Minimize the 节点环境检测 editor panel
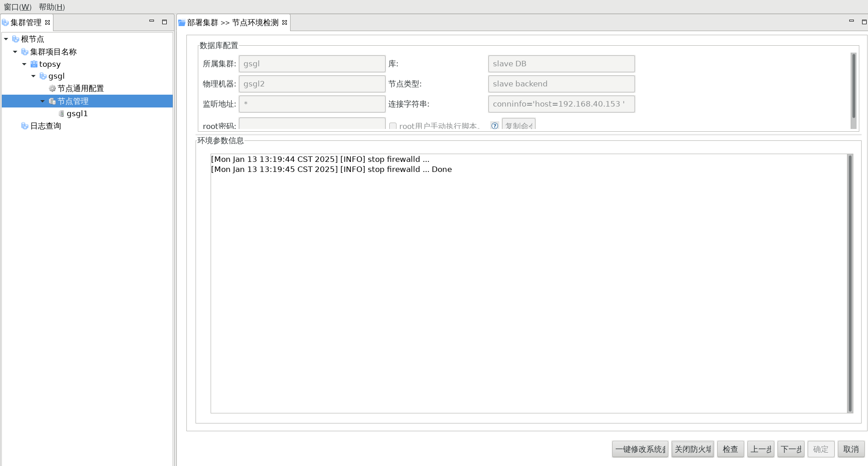The image size is (868, 466). [x=852, y=21]
